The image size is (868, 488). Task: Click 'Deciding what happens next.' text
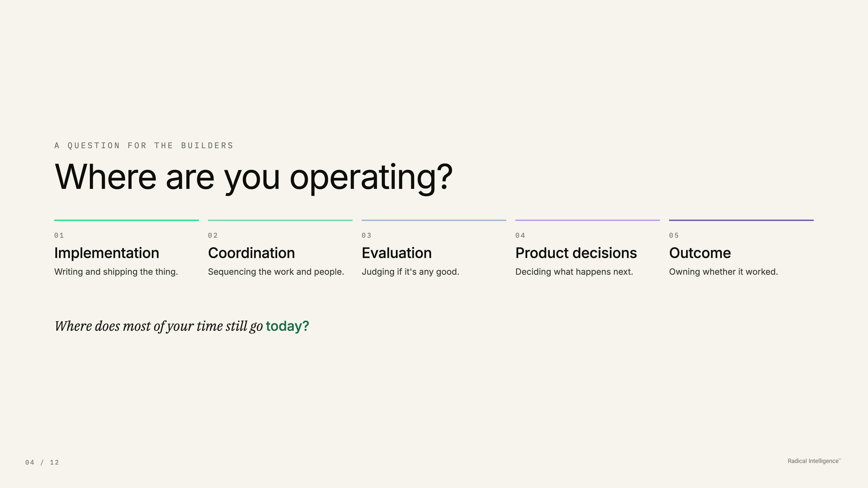(574, 272)
